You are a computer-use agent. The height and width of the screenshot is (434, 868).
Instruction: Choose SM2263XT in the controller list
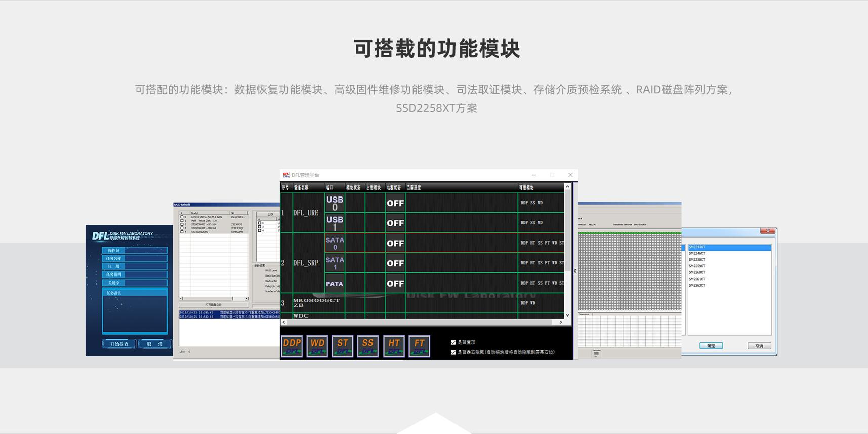point(697,286)
